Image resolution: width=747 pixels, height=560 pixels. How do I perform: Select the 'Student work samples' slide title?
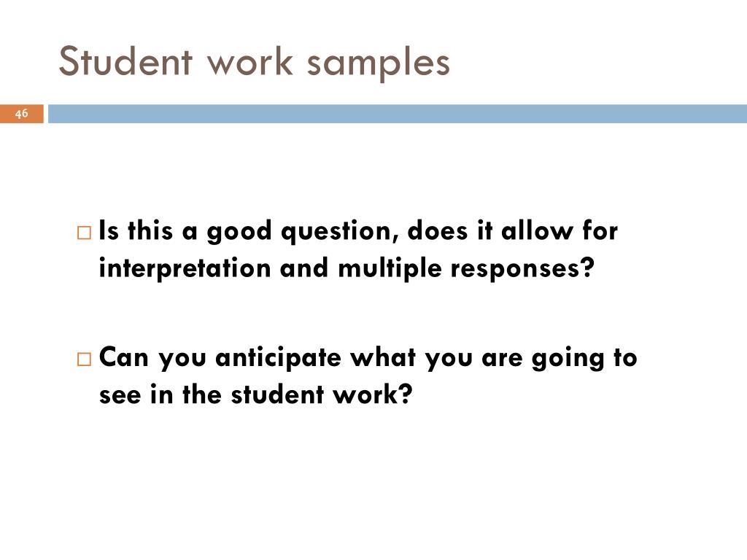click(255, 62)
